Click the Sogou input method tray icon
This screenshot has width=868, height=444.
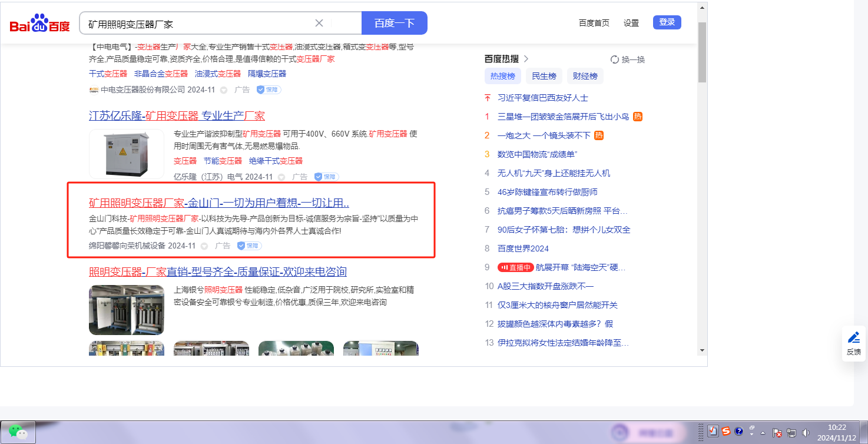(x=726, y=431)
